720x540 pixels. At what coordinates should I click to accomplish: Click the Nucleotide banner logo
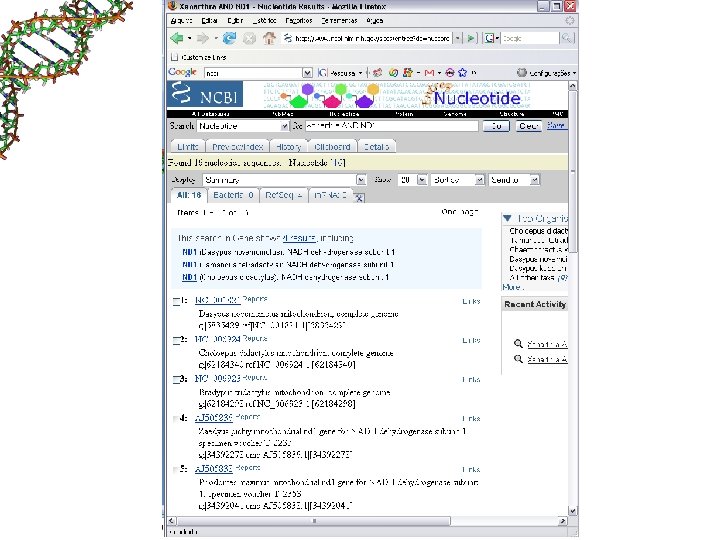tap(476, 97)
